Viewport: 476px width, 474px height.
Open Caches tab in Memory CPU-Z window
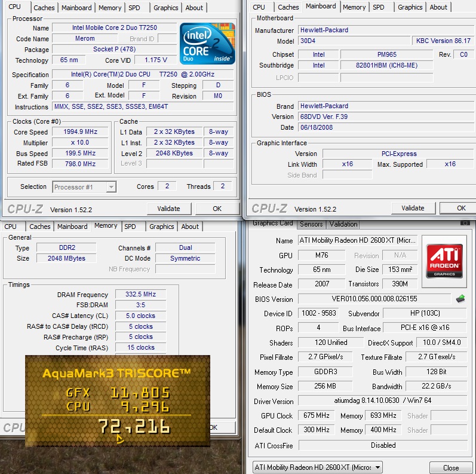(40, 227)
